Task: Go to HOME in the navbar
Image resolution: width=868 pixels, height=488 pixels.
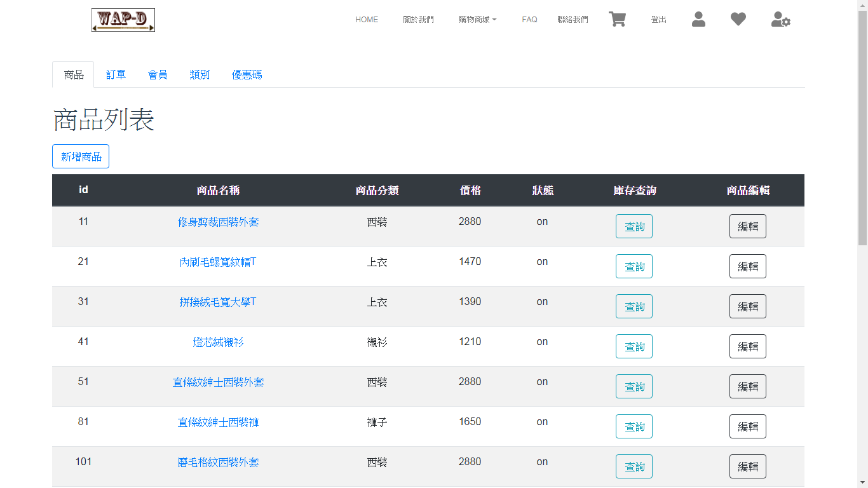Action: pyautogui.click(x=367, y=20)
